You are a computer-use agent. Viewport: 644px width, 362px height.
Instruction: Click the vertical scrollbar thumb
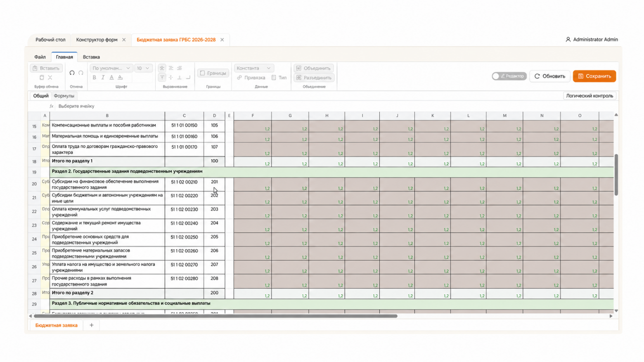click(x=616, y=175)
